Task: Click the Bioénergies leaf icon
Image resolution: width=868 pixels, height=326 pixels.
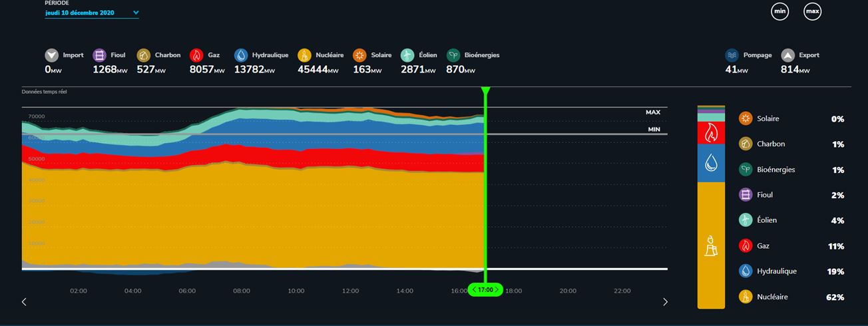Action: (x=453, y=56)
